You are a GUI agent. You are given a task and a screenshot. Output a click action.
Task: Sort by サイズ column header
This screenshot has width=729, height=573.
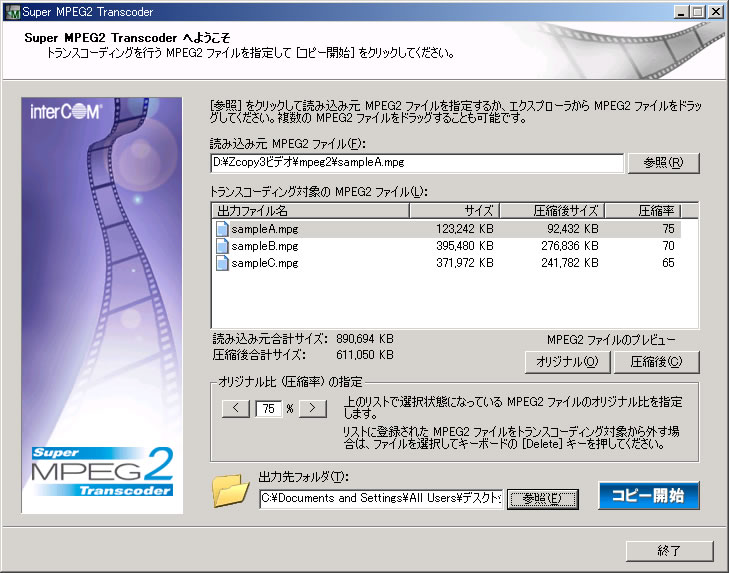pyautogui.click(x=454, y=211)
